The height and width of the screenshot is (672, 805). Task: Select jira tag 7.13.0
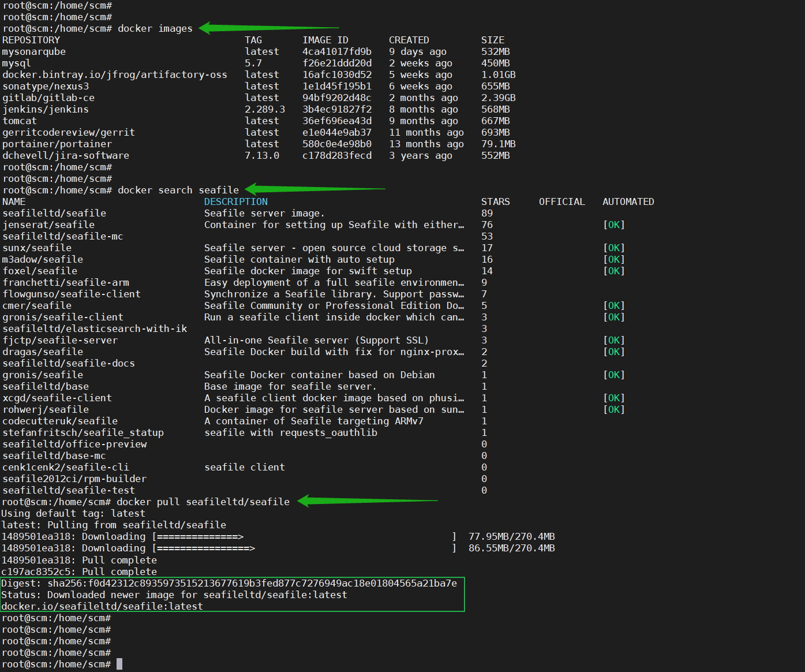point(262,155)
